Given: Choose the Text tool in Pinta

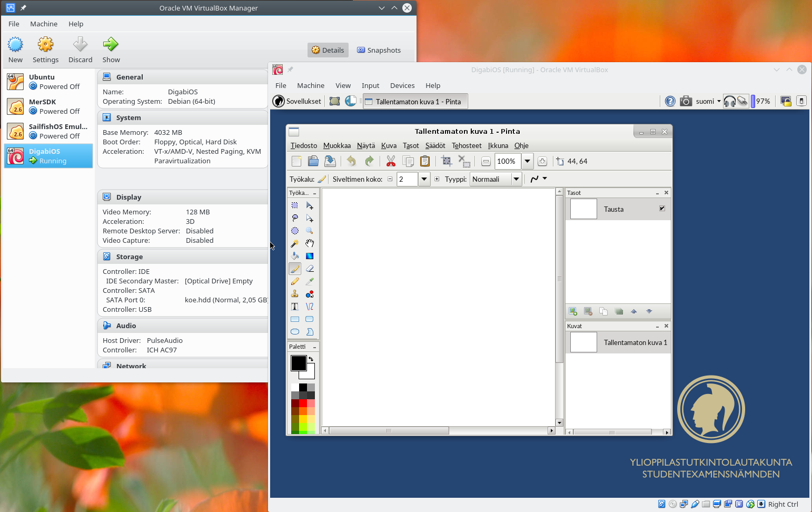Looking at the screenshot, I should tap(295, 307).
